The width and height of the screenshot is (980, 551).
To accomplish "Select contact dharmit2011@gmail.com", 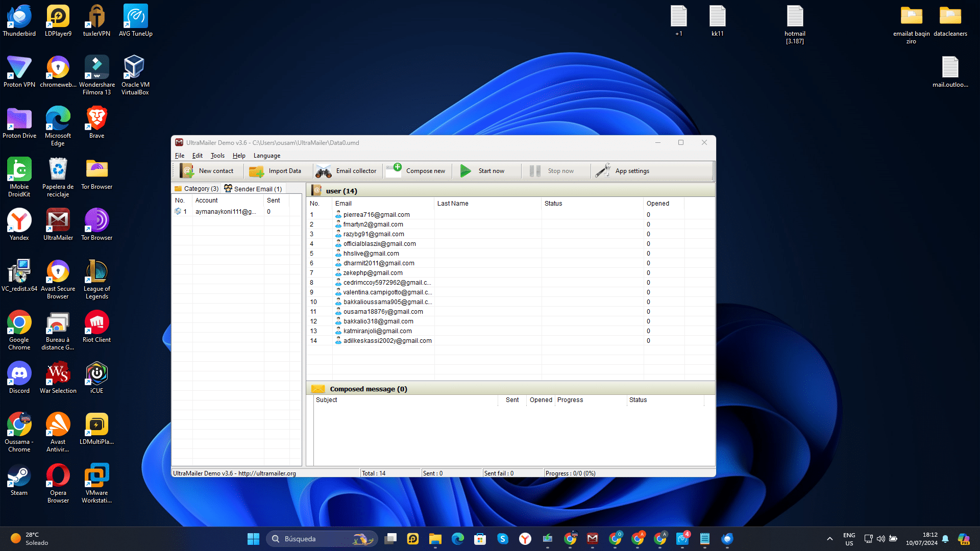I will point(379,263).
